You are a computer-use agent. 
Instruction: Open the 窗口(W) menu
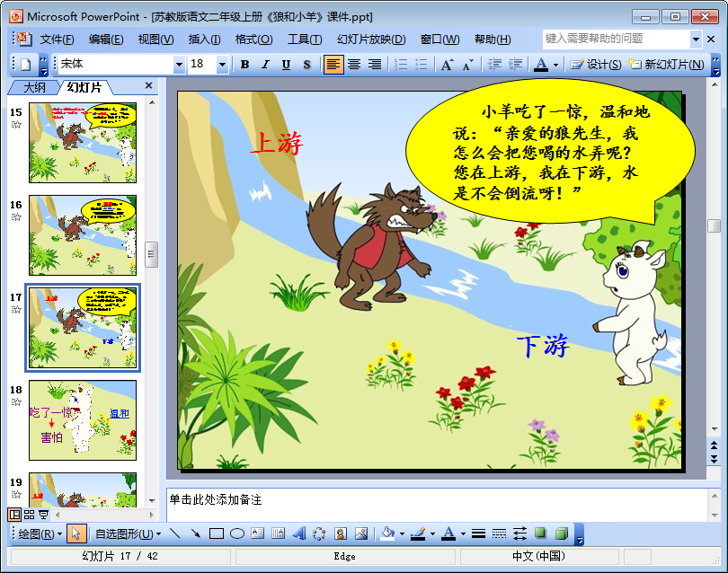(439, 40)
